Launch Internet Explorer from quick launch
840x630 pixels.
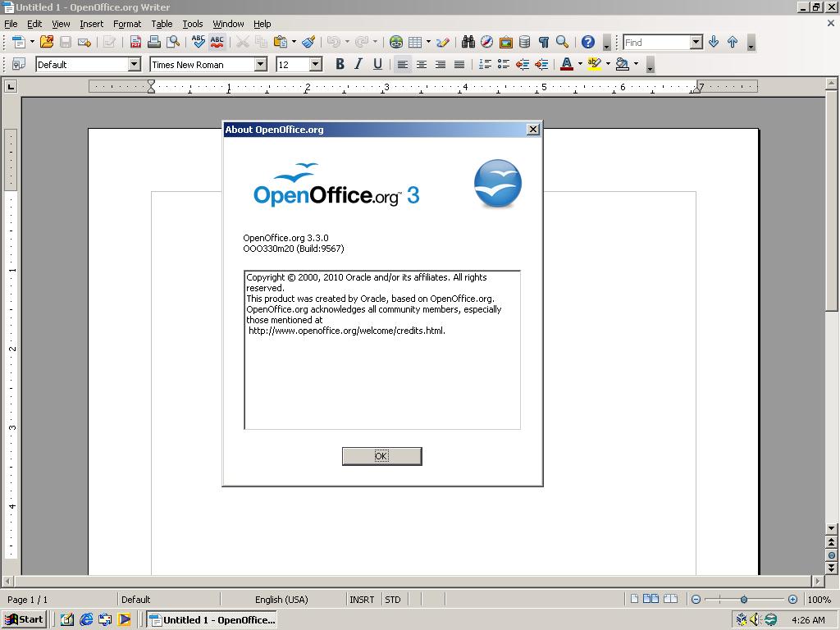tap(85, 620)
